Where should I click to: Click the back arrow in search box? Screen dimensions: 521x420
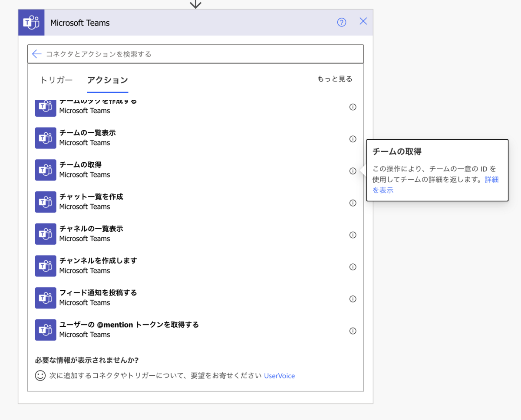click(37, 54)
